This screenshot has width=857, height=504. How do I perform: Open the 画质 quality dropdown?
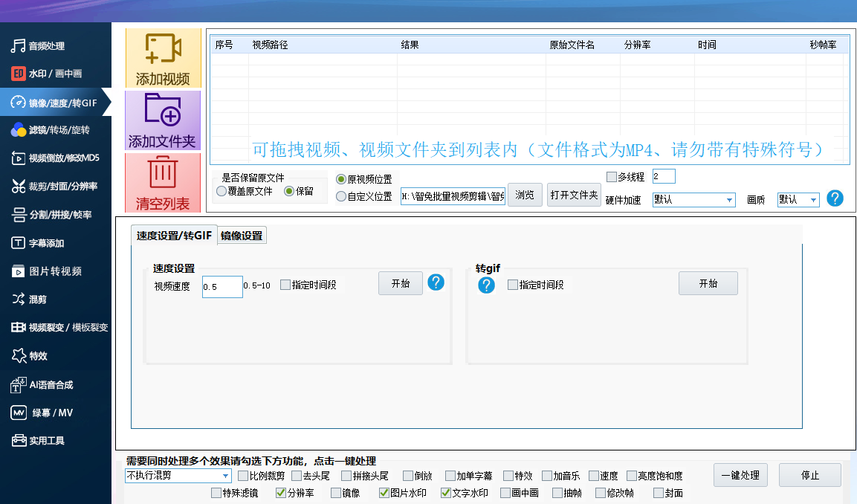click(813, 200)
